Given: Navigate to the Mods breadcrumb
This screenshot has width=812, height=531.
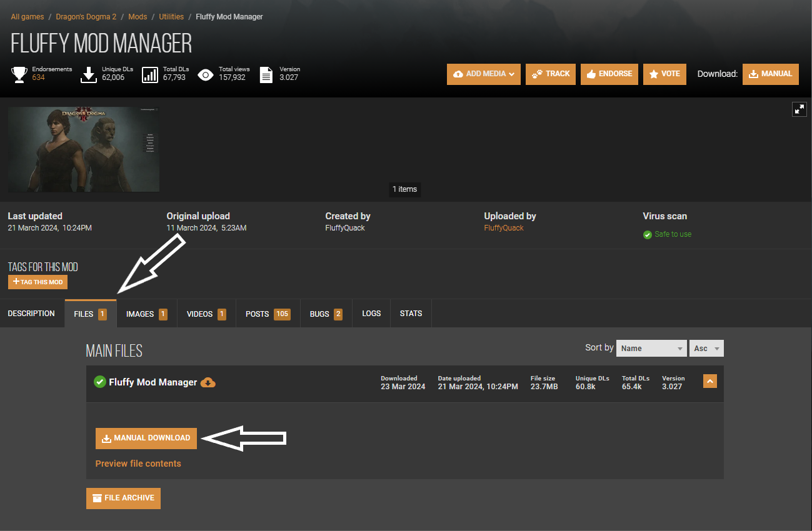Looking at the screenshot, I should point(138,17).
